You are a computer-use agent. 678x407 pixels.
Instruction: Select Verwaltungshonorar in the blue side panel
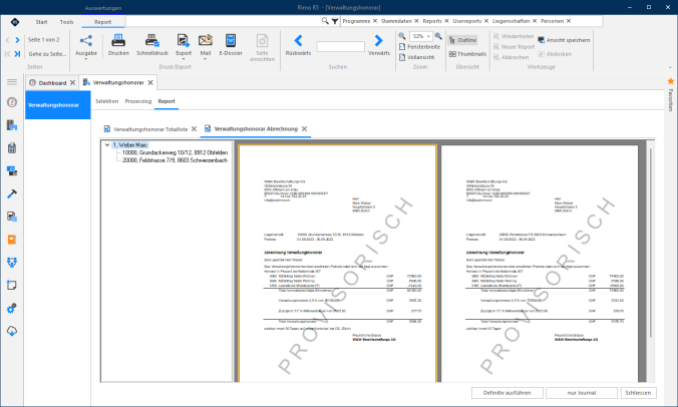pos(58,105)
